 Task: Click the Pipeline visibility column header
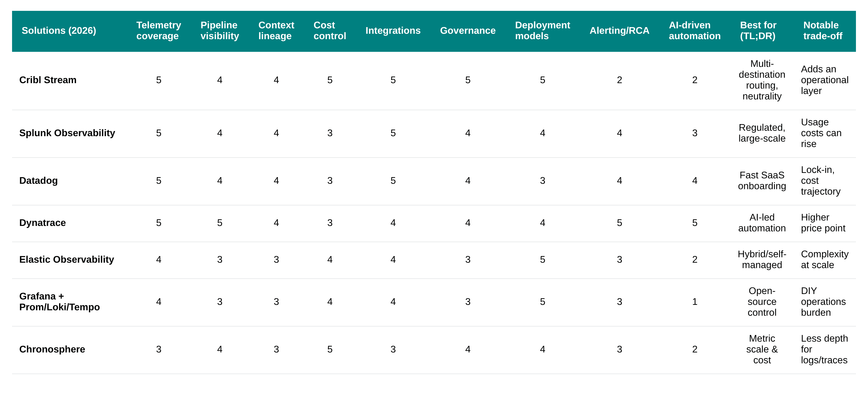219,31
